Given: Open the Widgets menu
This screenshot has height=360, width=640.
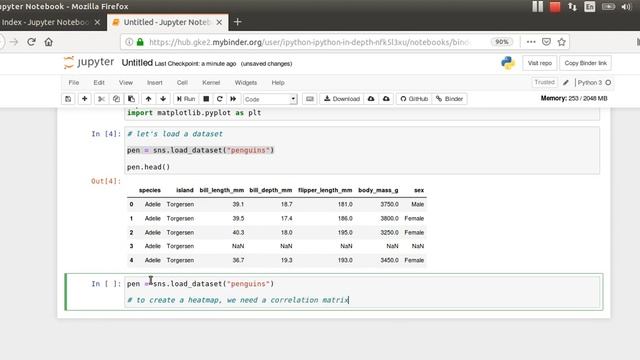Looking at the screenshot, I should tap(246, 82).
